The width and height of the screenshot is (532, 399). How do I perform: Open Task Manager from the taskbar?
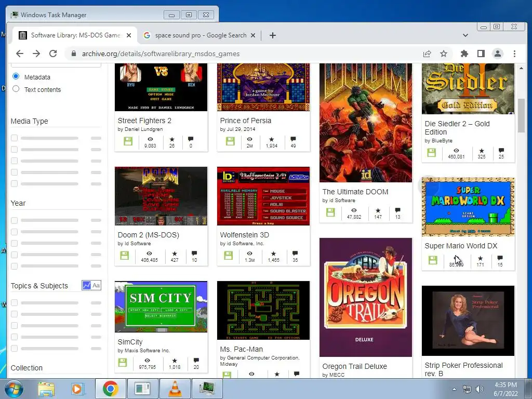(x=207, y=389)
